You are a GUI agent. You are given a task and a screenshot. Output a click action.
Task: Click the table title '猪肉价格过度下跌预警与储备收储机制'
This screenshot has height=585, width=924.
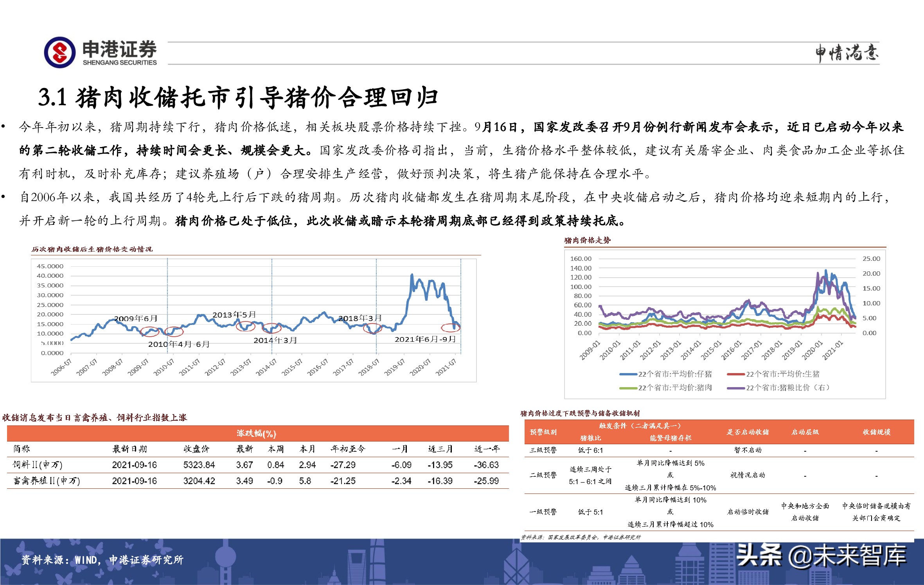[x=580, y=413]
